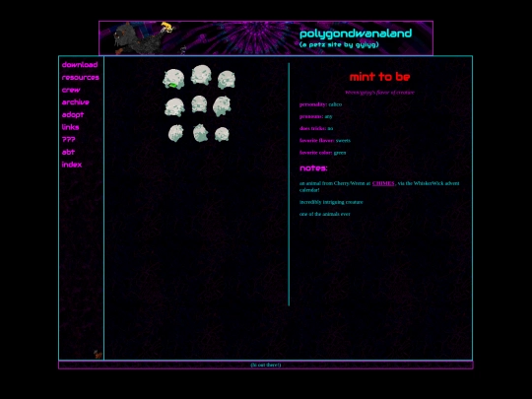Click 'incredibly intriguing creature' note
Screen dimensions: 532x399
click(331, 202)
